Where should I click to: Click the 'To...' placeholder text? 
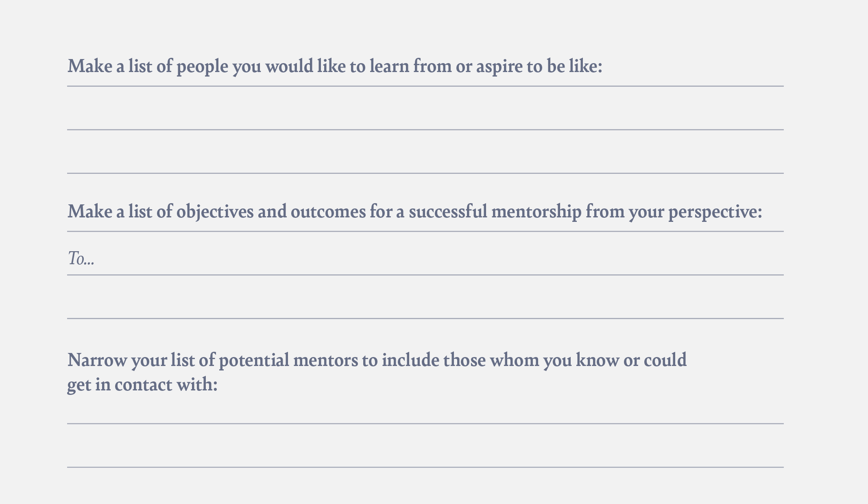point(81,258)
